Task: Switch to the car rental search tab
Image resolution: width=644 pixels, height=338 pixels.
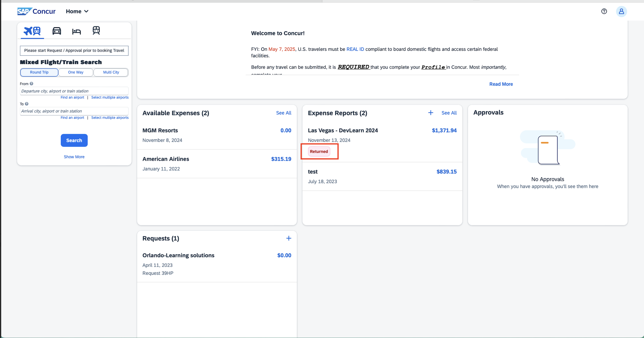Action: (57, 31)
